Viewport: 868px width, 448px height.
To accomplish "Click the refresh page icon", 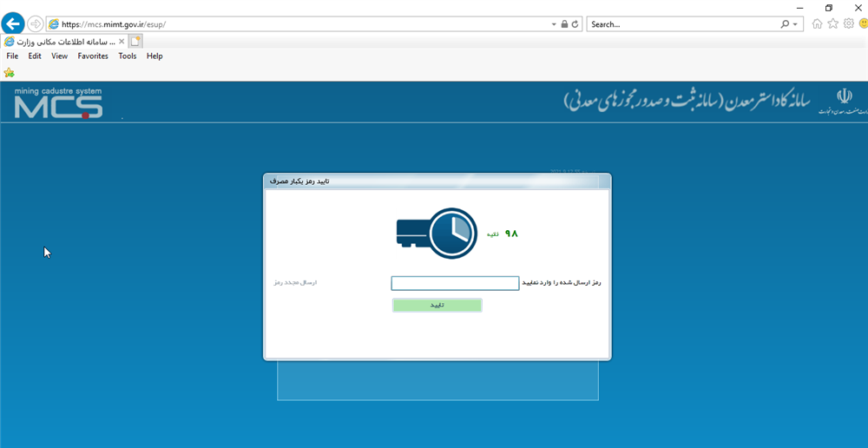I will point(575,24).
